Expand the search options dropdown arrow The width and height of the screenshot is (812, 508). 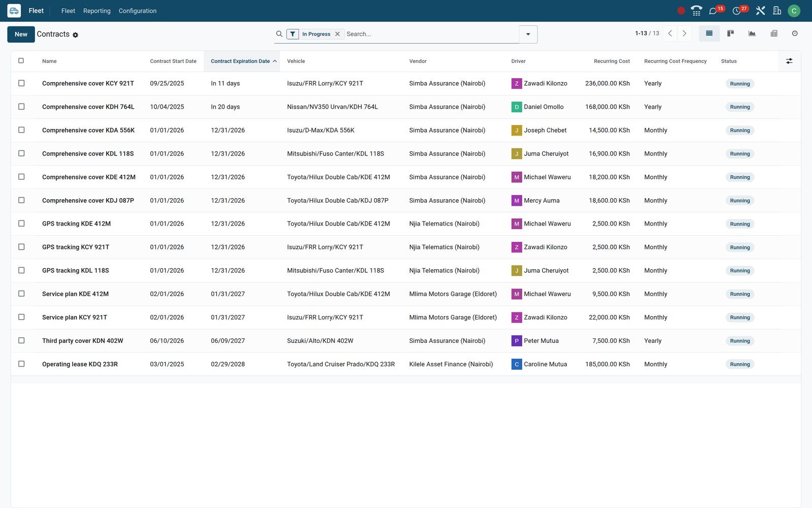pyautogui.click(x=528, y=34)
